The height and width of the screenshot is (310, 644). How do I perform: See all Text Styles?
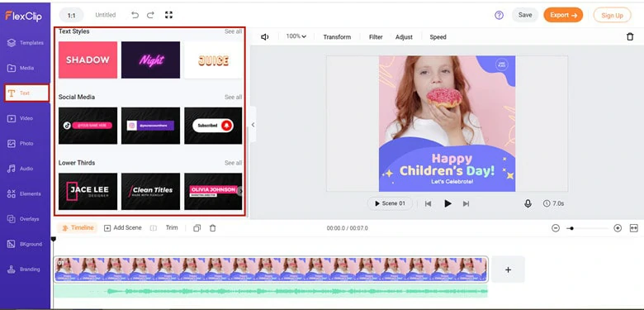(233, 31)
